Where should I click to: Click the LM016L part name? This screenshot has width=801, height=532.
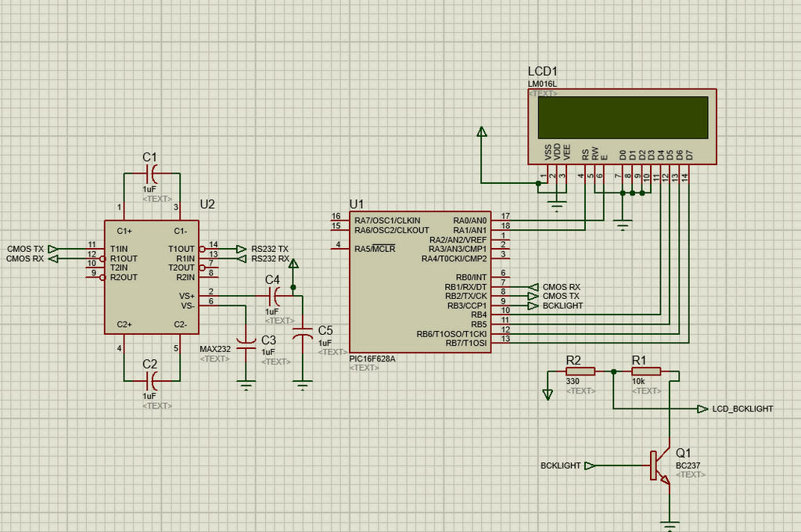pyautogui.click(x=543, y=84)
